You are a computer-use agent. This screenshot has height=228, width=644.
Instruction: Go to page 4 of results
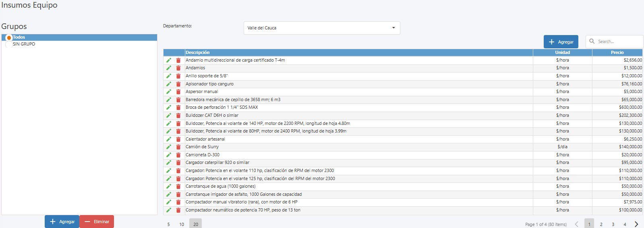pyautogui.click(x=625, y=224)
